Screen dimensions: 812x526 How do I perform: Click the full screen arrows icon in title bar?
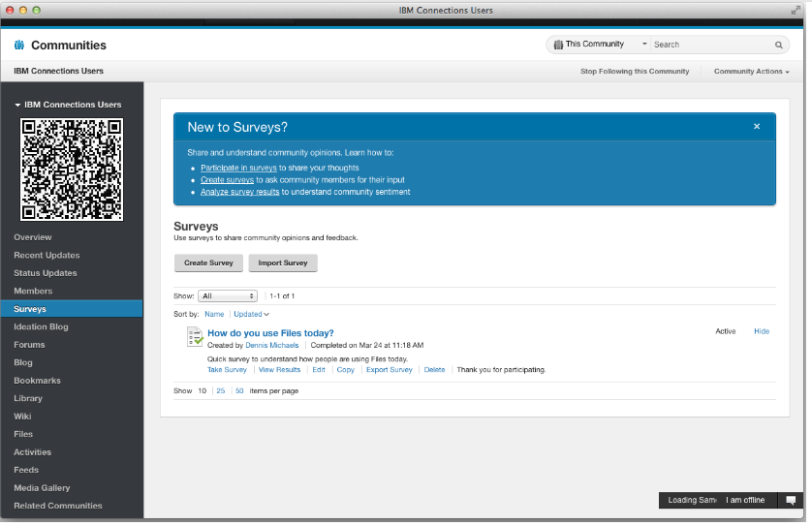pyautogui.click(x=796, y=10)
